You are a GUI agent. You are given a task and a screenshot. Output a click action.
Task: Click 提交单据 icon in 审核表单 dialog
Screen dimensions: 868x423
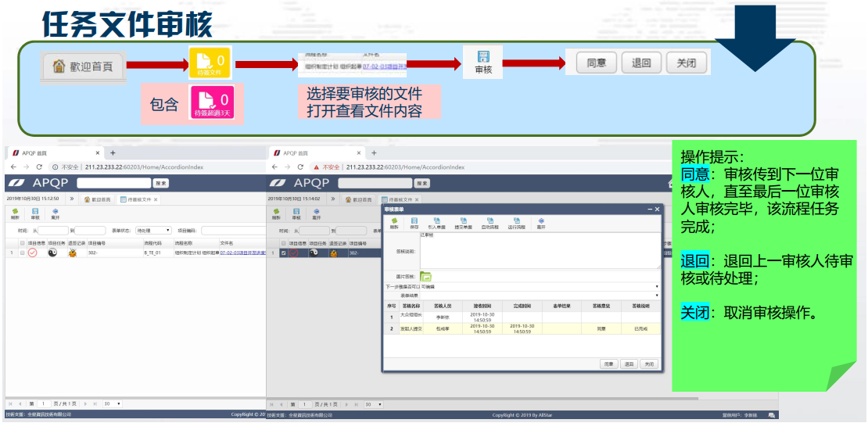point(464,223)
